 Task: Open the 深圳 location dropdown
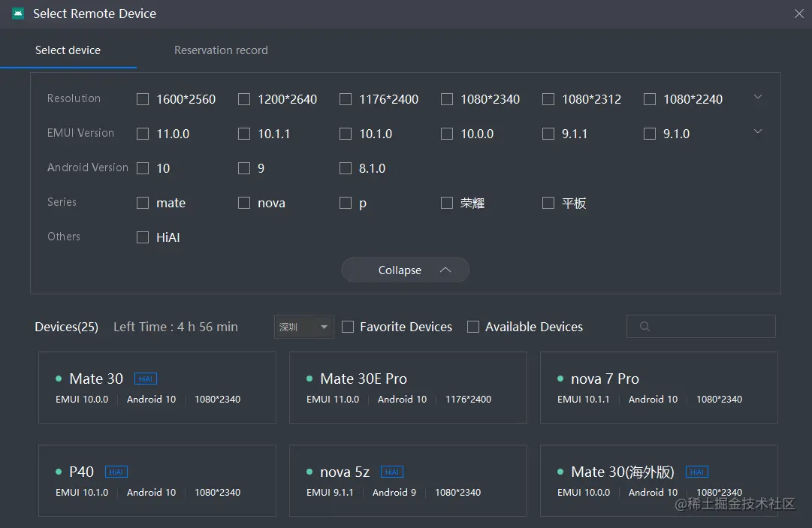304,327
